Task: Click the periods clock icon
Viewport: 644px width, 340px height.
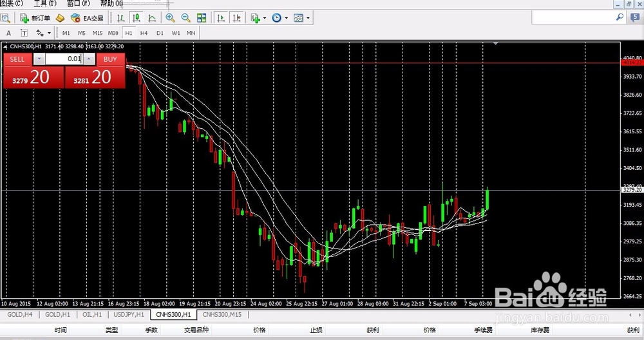Action: pos(277,18)
